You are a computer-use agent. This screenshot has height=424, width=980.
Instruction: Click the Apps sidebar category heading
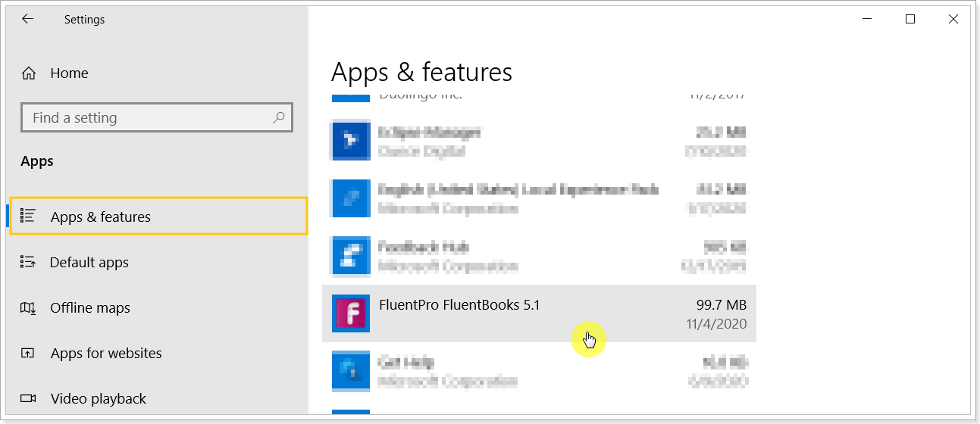pyautogui.click(x=37, y=161)
